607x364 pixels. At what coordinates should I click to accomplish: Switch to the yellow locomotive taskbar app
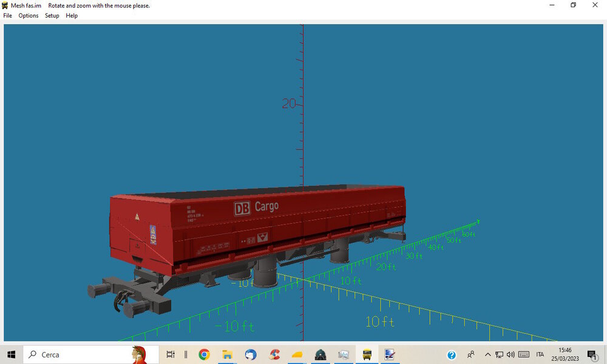367,354
